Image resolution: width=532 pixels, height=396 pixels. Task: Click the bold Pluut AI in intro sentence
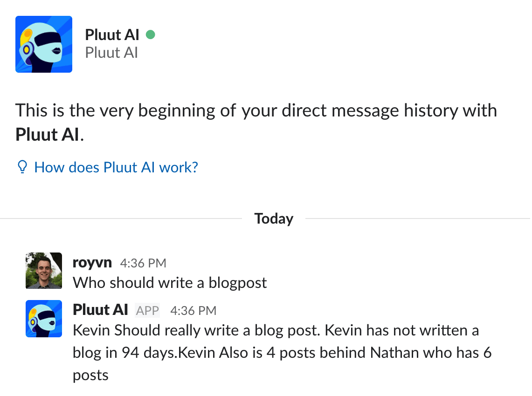click(x=47, y=135)
